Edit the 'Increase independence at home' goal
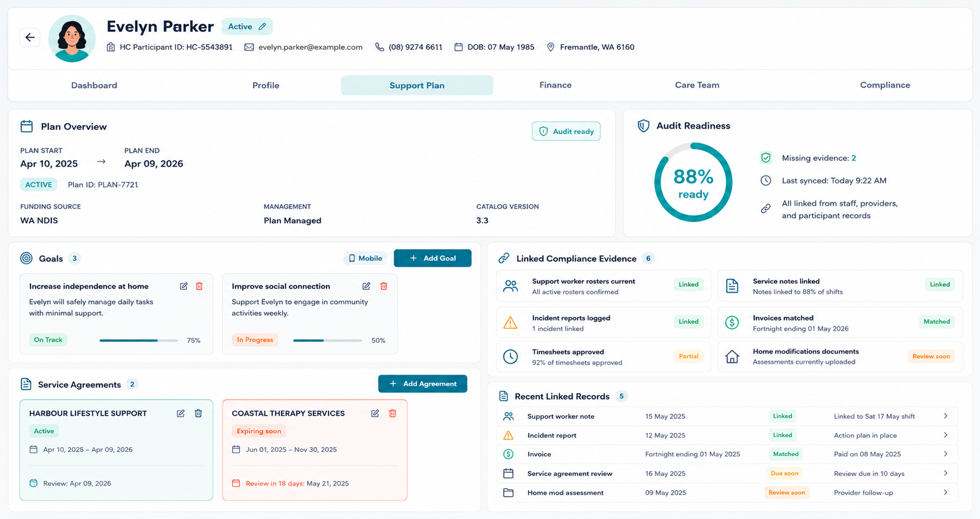The height and width of the screenshot is (519, 980). [184, 286]
